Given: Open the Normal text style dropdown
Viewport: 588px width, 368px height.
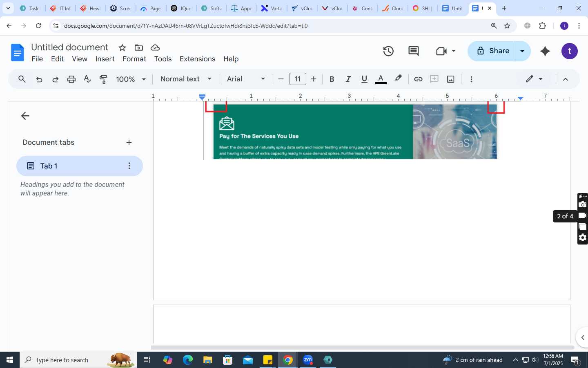Looking at the screenshot, I should 186,79.
